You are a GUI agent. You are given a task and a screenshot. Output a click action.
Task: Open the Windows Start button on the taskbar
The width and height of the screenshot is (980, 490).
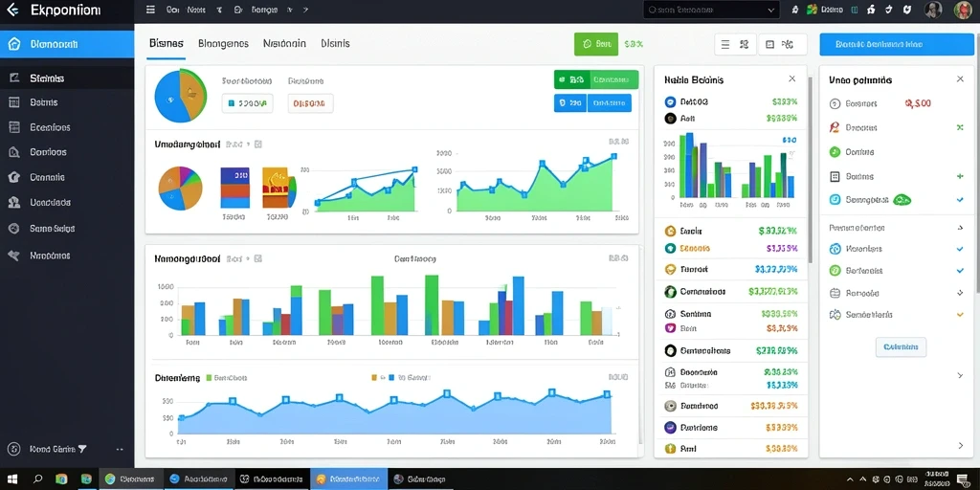pyautogui.click(x=12, y=479)
